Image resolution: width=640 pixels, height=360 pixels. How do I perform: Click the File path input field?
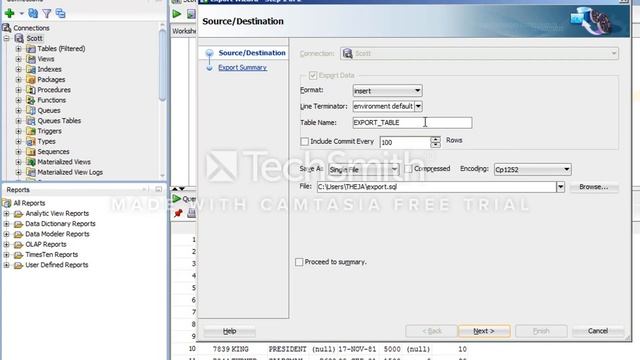coord(436,187)
